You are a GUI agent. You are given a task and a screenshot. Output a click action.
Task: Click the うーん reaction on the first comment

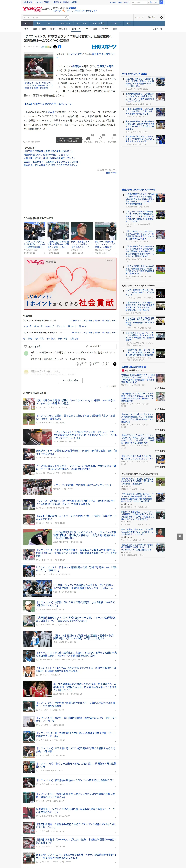pos(104,364)
